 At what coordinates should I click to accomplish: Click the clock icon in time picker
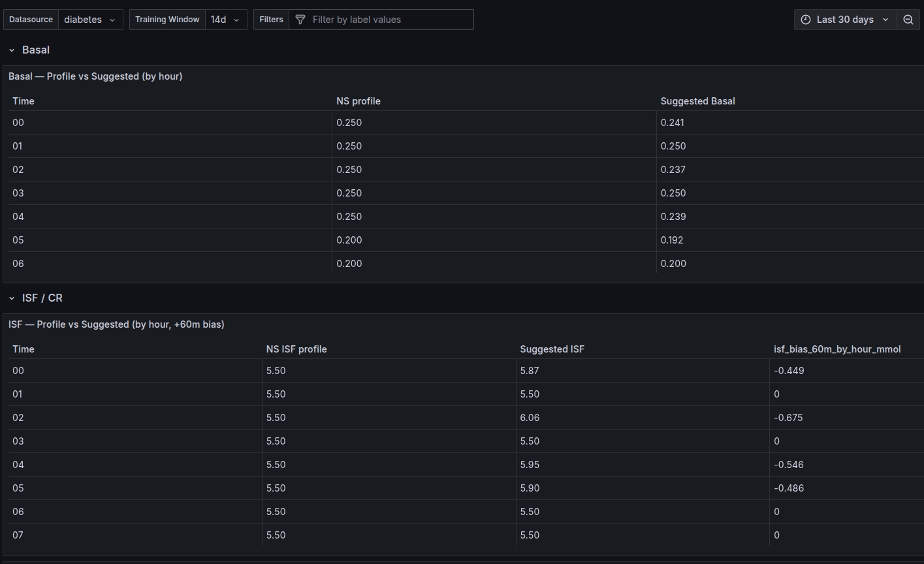pyautogui.click(x=806, y=20)
